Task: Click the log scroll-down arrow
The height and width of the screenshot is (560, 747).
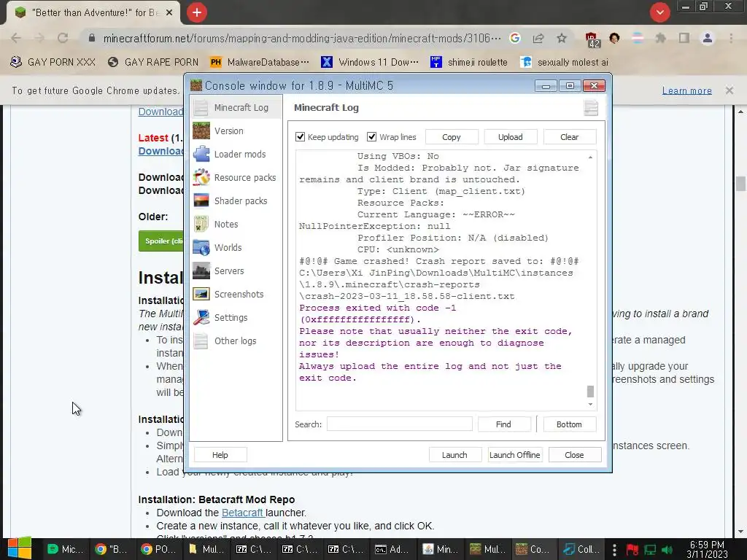Action: pyautogui.click(x=590, y=404)
